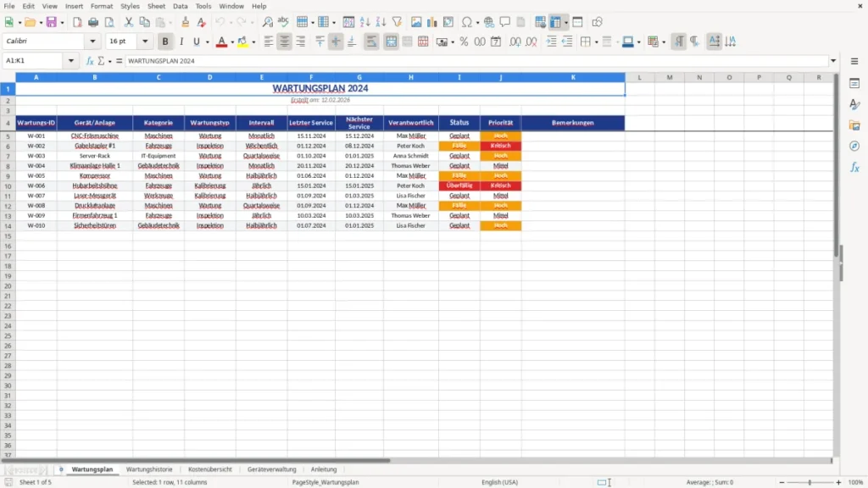The image size is (868, 488).
Task: Insert Image icon
Action: 416,22
